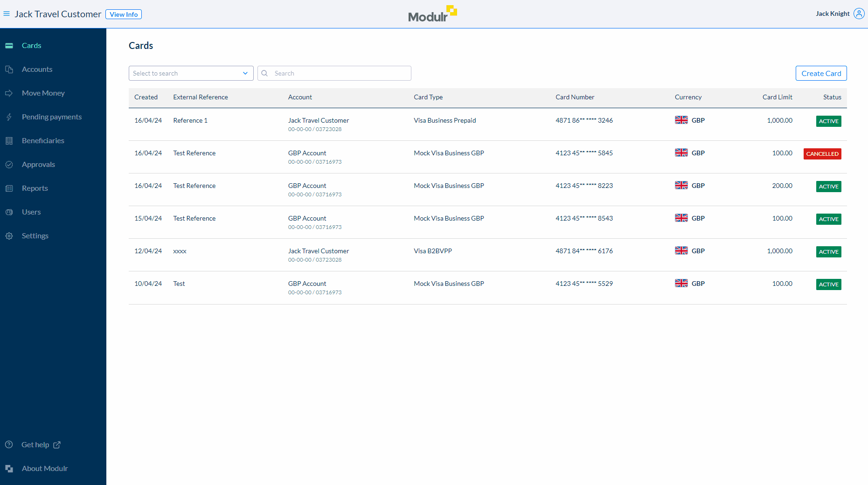The height and width of the screenshot is (485, 868).
Task: Click the Get help question icon
Action: coord(9,445)
